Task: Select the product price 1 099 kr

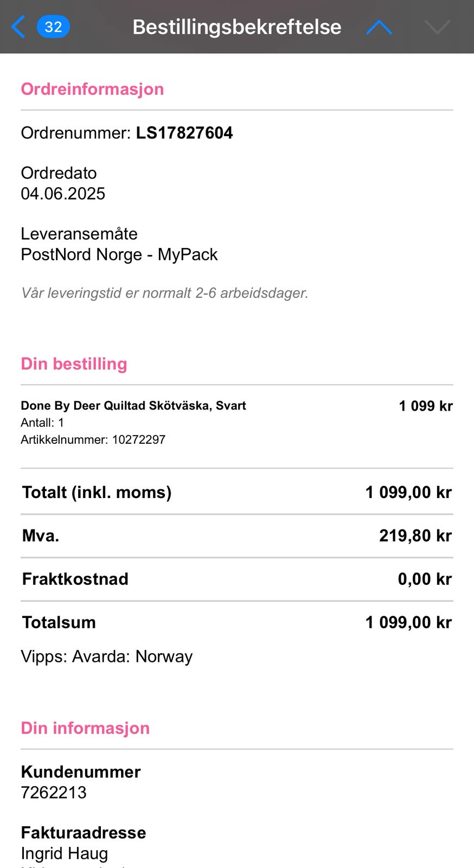Action: tap(426, 406)
